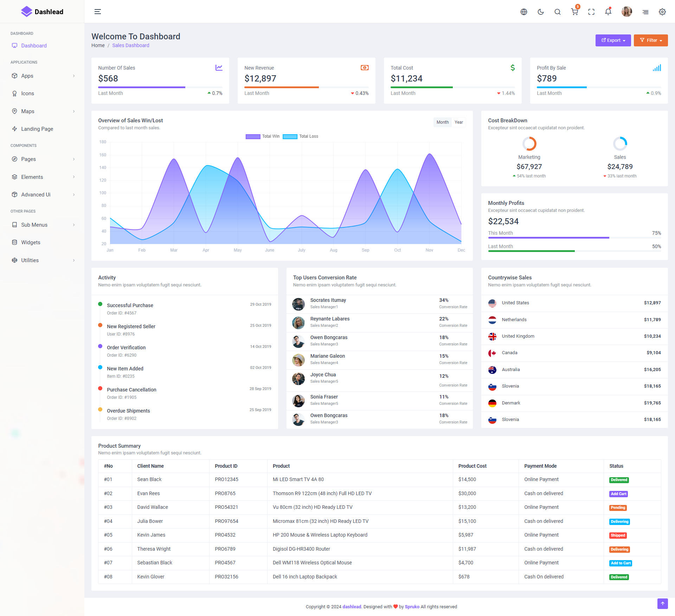Open Widgets in the sidebar

click(31, 242)
